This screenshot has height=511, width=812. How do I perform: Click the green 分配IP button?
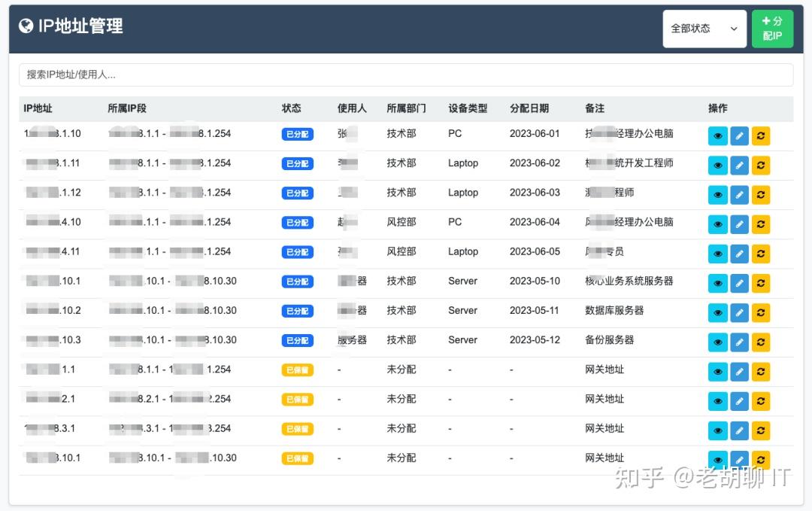(772, 29)
